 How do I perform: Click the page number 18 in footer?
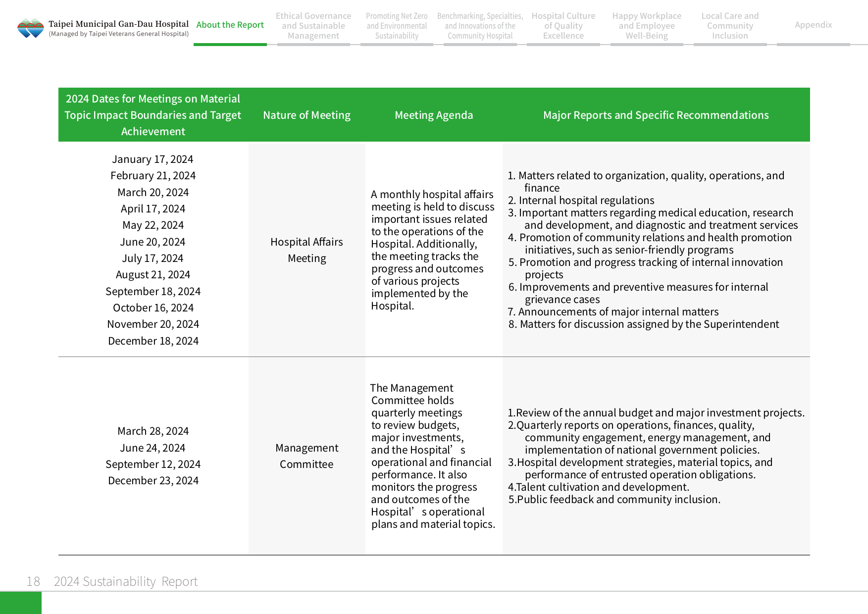point(33,581)
